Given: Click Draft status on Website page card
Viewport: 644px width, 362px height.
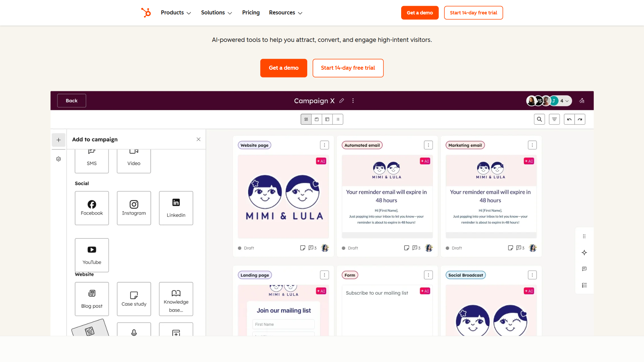Looking at the screenshot, I should (246, 248).
